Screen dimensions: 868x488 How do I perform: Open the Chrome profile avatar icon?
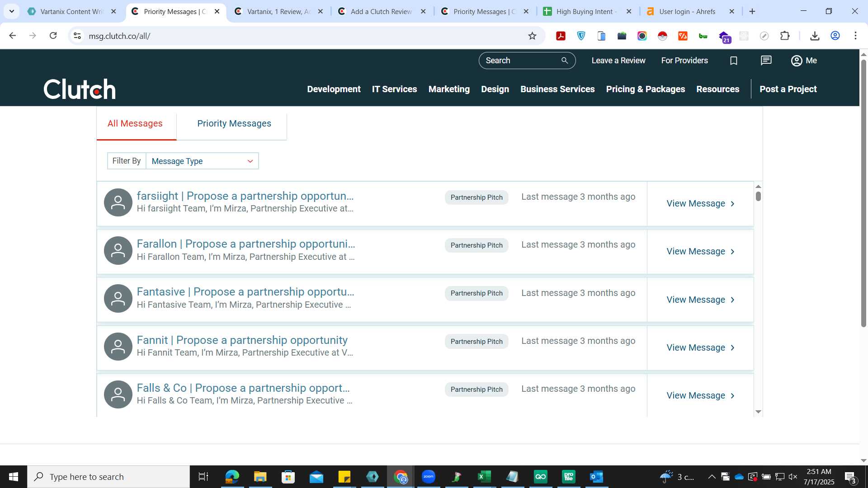tap(835, 36)
